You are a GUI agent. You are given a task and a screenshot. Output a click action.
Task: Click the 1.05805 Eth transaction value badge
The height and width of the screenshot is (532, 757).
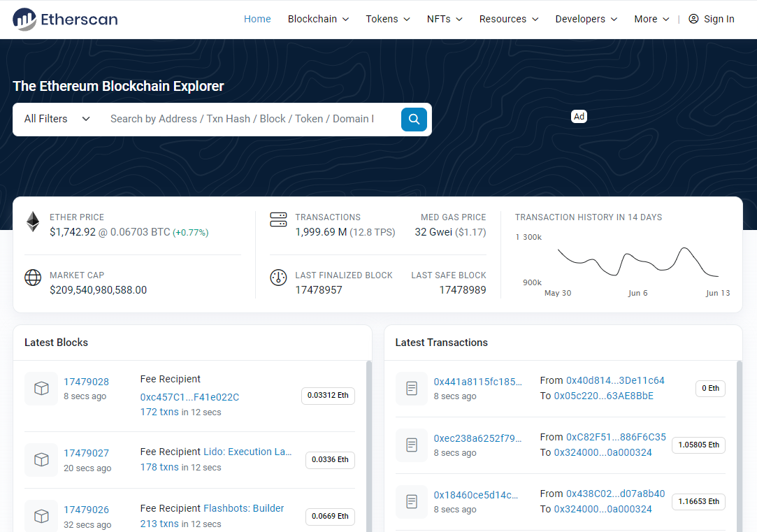tap(698, 445)
